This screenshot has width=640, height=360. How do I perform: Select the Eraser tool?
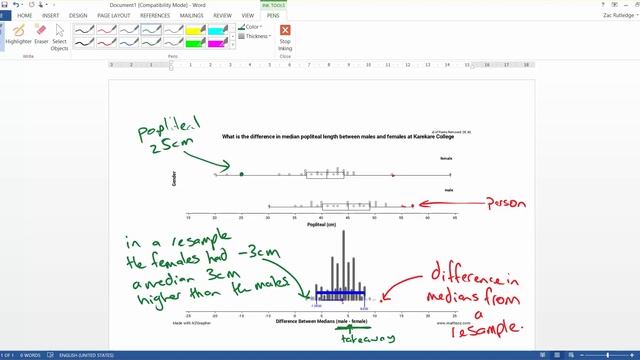(x=41, y=34)
